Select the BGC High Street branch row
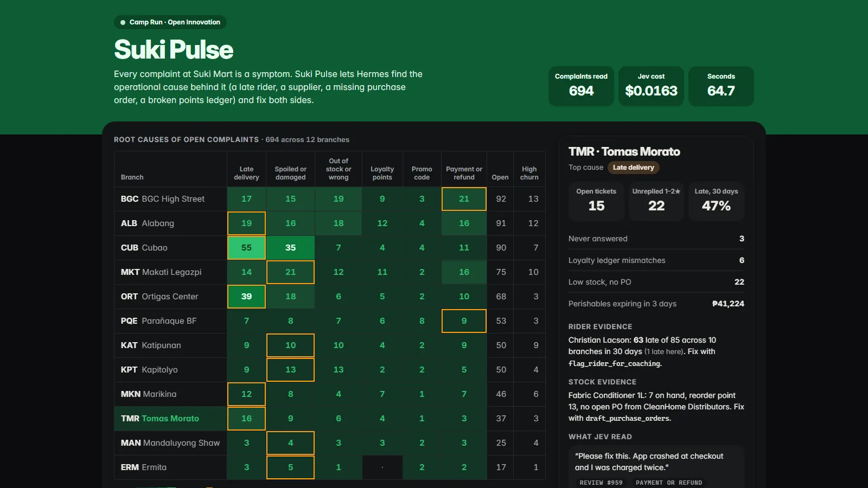Image resolution: width=868 pixels, height=488 pixels. pyautogui.click(x=329, y=199)
